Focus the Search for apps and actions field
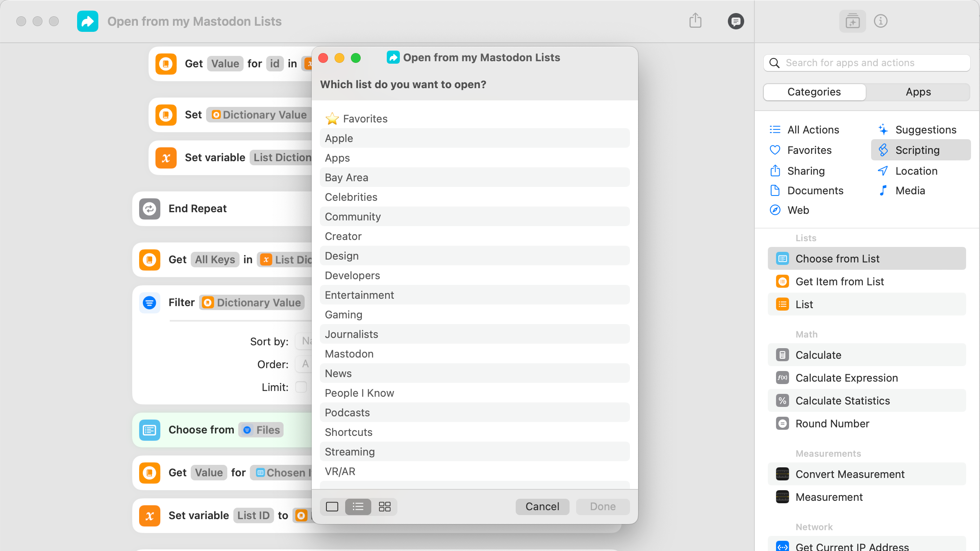Image resolution: width=980 pixels, height=551 pixels. [867, 63]
